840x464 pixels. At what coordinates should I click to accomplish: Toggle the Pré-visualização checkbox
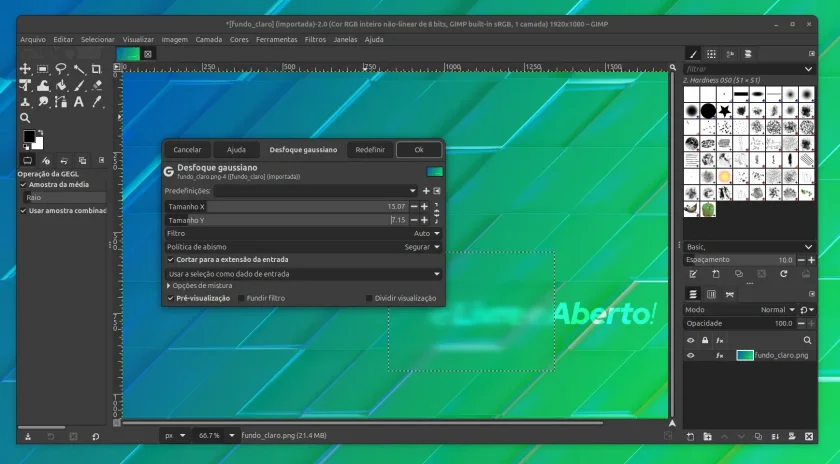pyautogui.click(x=171, y=298)
